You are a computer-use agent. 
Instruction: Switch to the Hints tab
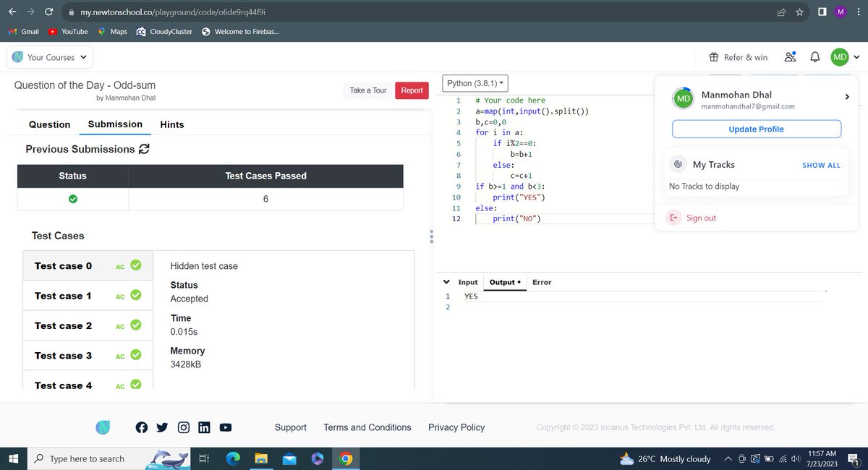click(x=172, y=124)
